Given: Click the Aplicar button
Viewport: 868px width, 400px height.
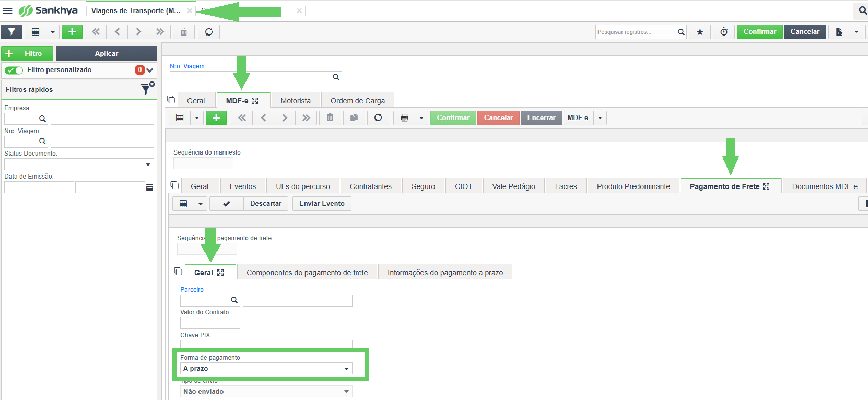Looking at the screenshot, I should pyautogui.click(x=107, y=54).
